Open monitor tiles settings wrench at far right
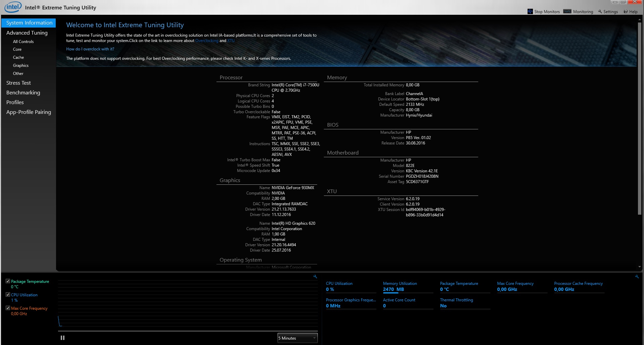 click(637, 276)
